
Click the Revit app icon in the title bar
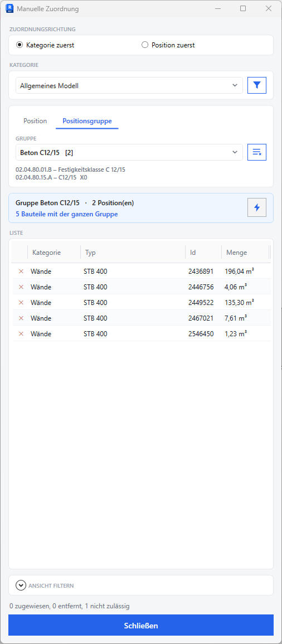9,8
